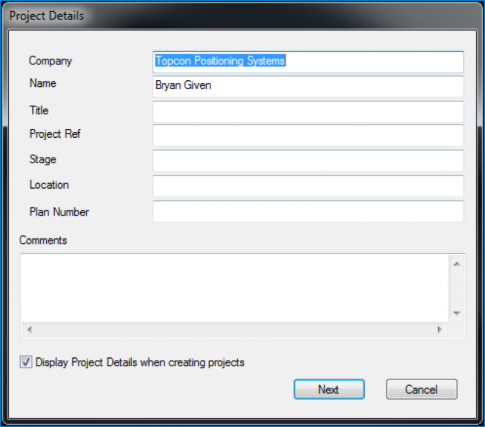Select the Project Ref input box
Viewport: 485px width, 427px height.
(x=308, y=135)
